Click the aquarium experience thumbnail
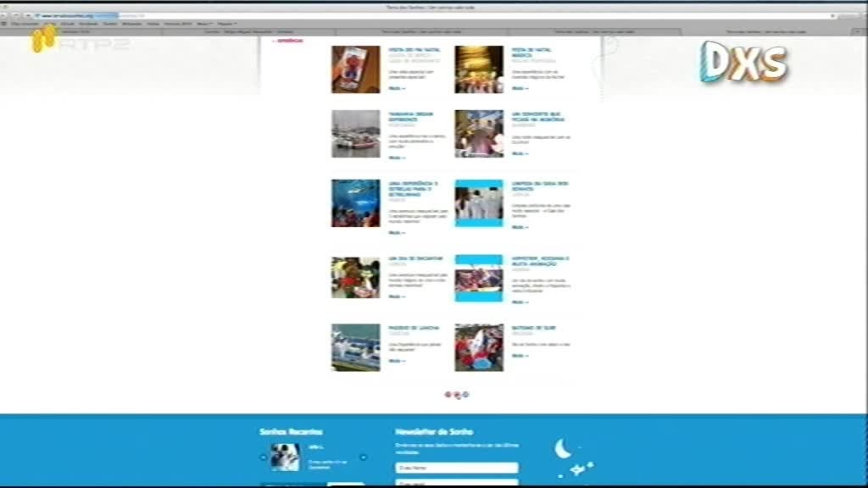This screenshot has width=868, height=488. coord(355,203)
